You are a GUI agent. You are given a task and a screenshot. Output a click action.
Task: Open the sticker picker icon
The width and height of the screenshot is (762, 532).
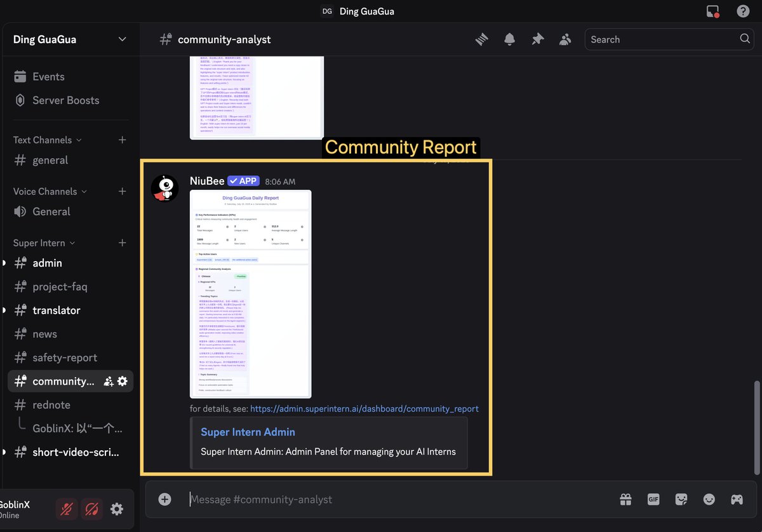coord(681,500)
